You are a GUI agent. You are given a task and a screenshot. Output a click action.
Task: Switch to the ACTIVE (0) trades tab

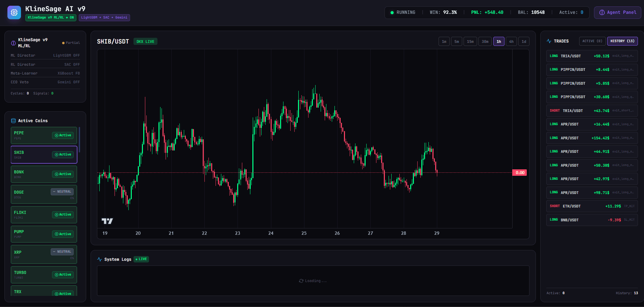click(592, 41)
